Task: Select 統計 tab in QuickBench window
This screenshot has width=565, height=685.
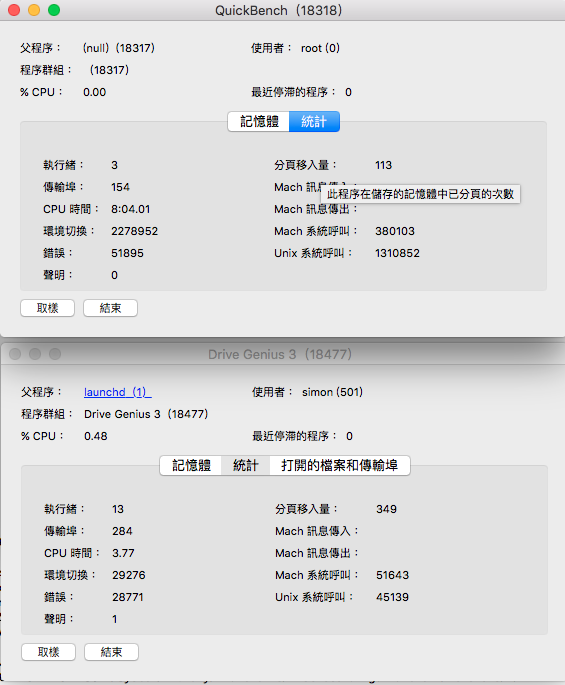Action: [314, 121]
